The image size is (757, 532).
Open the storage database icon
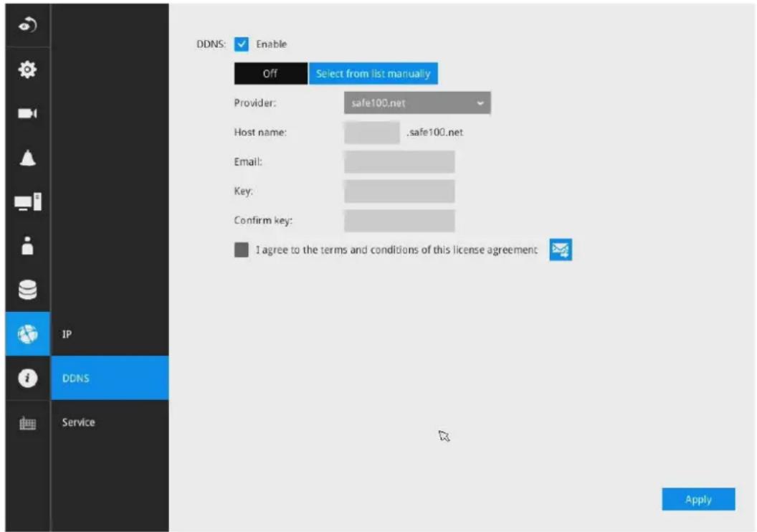coord(27,290)
